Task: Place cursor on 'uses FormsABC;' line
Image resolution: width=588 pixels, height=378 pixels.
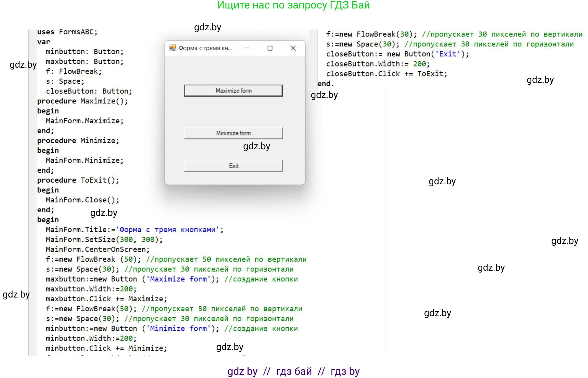Action: [67, 32]
